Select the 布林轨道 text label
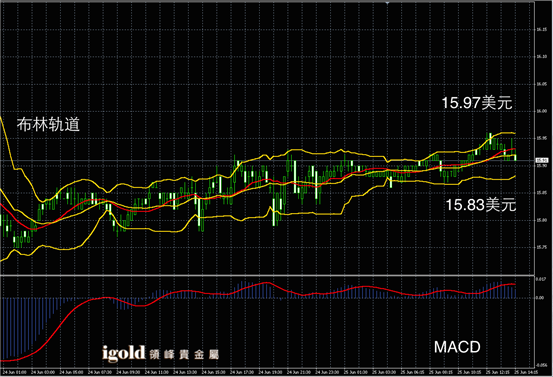This screenshot has width=553, height=377. tap(48, 124)
